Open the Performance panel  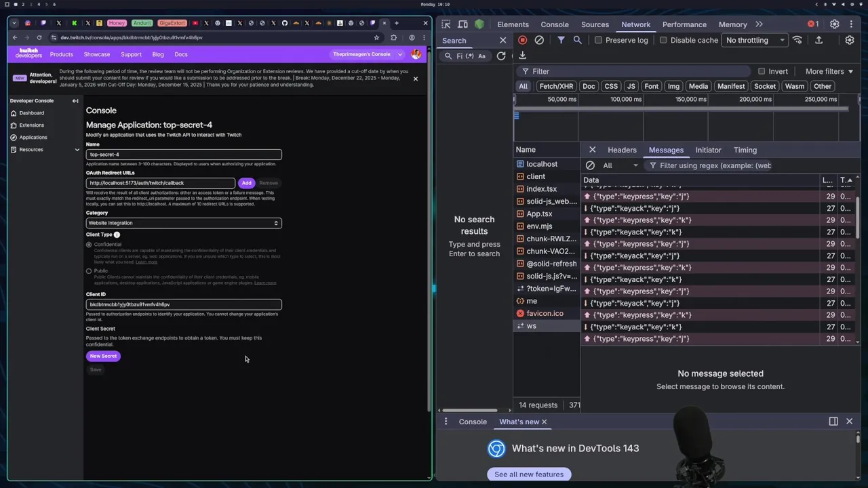tap(684, 24)
